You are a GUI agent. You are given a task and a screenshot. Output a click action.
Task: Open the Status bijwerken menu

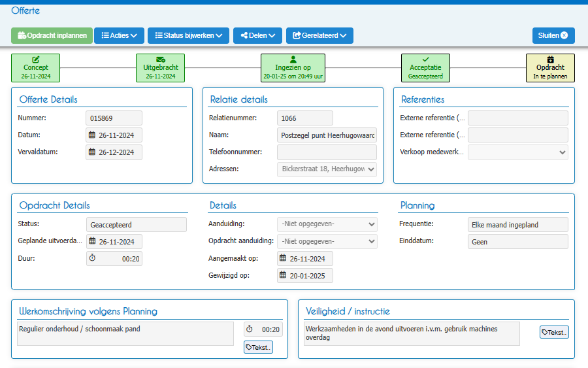coord(188,36)
